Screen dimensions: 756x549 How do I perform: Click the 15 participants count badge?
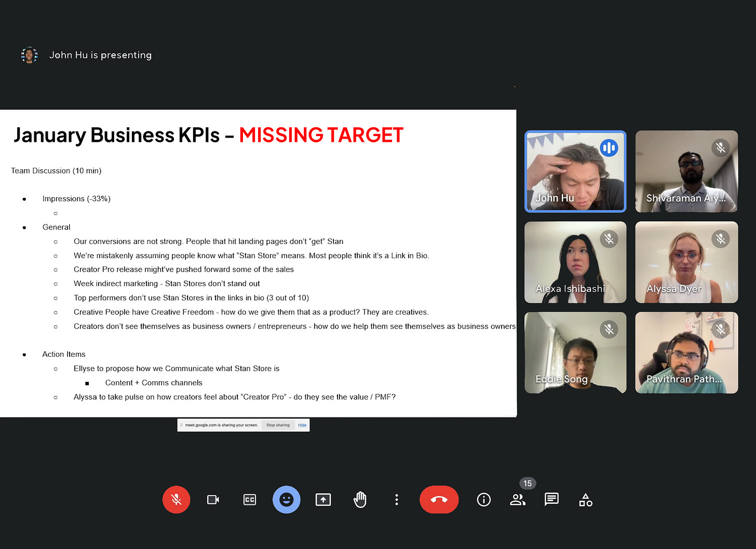pyautogui.click(x=528, y=484)
